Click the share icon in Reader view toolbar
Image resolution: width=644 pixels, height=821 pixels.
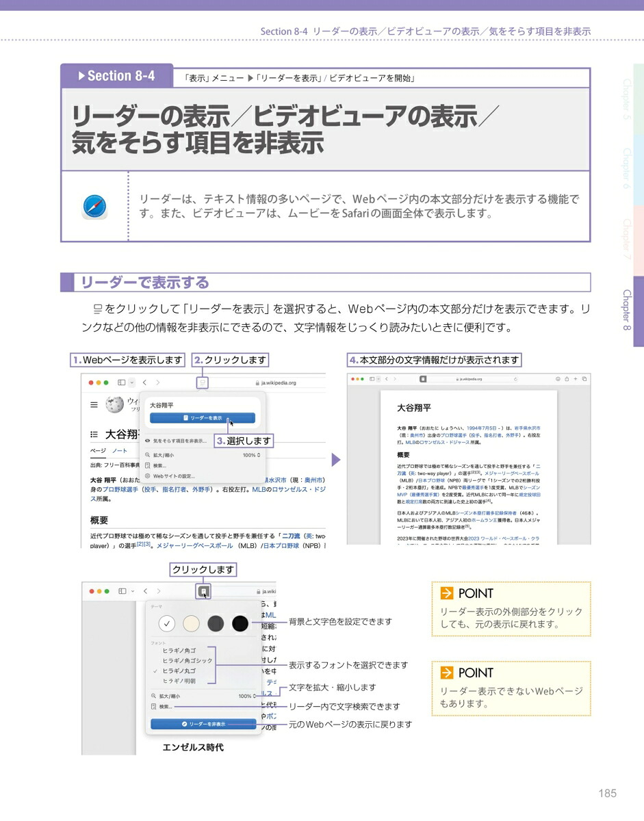point(567,379)
